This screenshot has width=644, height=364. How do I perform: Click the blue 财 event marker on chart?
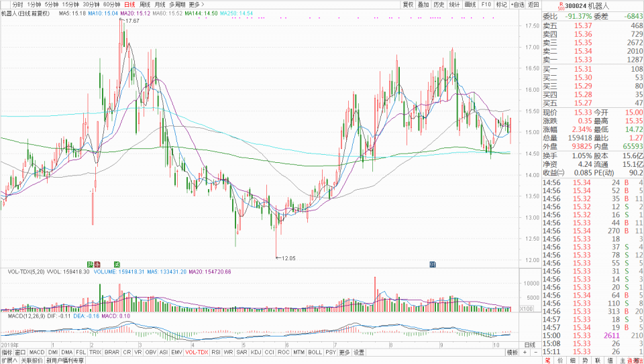(432, 264)
